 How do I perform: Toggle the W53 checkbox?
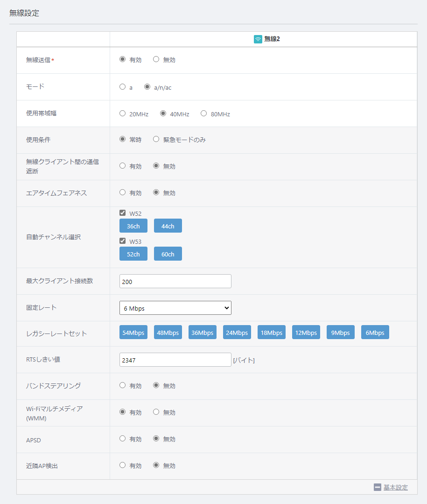coord(122,241)
